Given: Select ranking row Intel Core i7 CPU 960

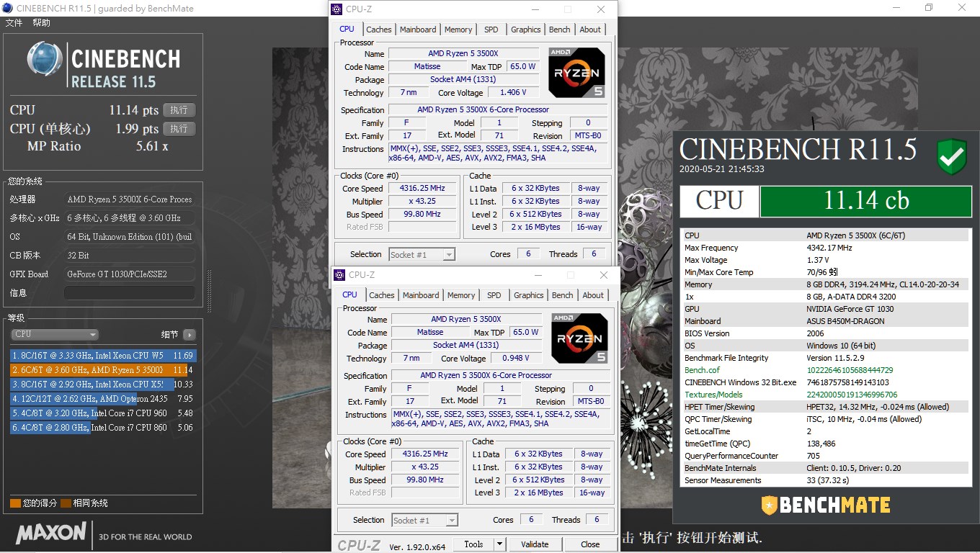Looking at the screenshot, I should point(103,413).
